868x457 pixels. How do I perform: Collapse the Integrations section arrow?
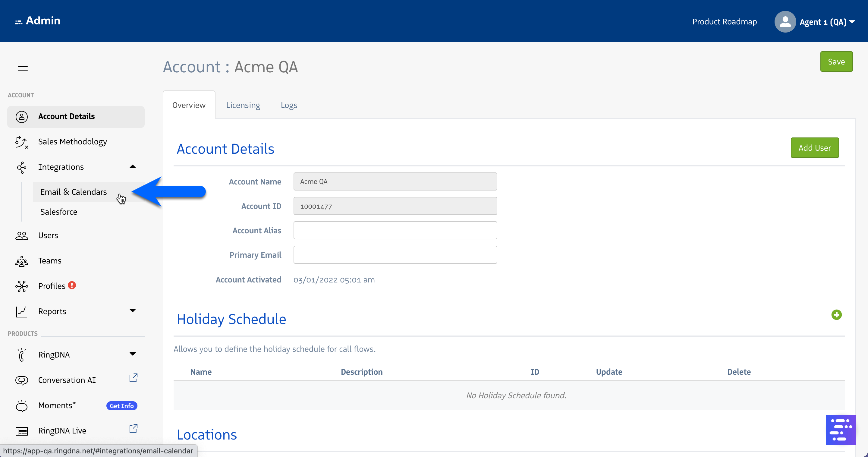tap(133, 166)
